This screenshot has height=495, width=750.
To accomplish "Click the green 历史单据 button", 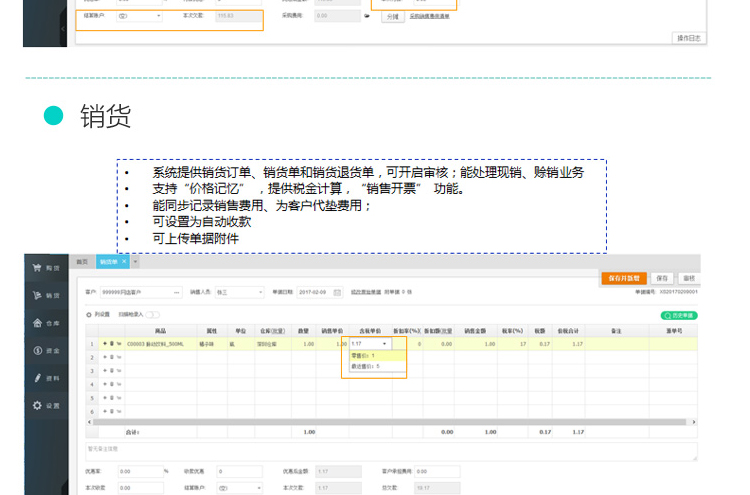I will point(679,316).
